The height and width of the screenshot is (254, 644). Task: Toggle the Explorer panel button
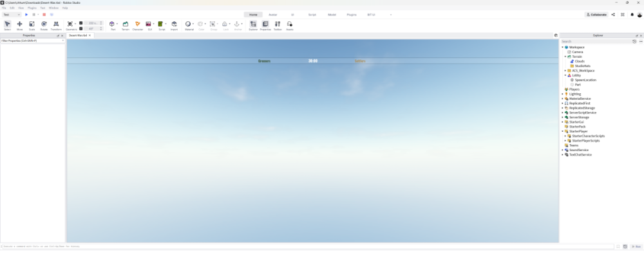253,26
